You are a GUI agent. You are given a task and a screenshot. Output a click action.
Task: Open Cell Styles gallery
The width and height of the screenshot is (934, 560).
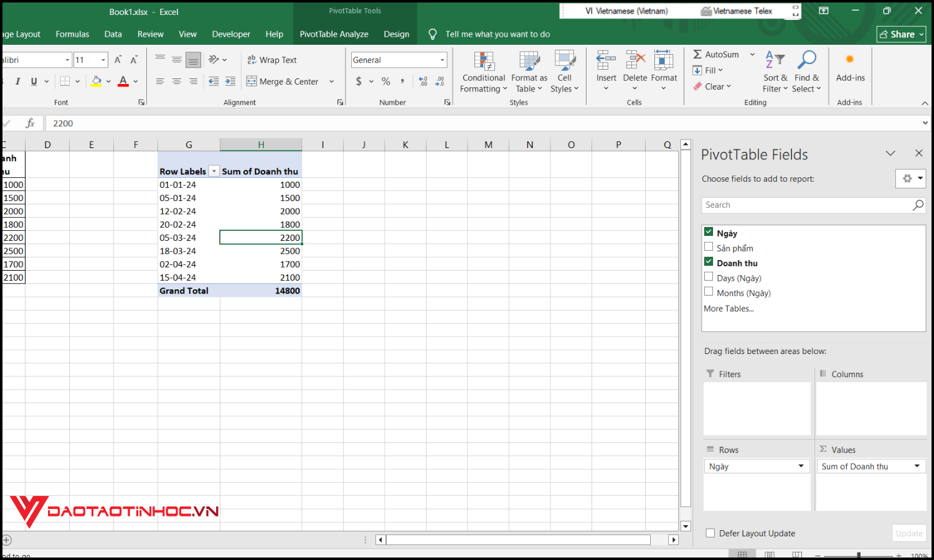(x=564, y=70)
